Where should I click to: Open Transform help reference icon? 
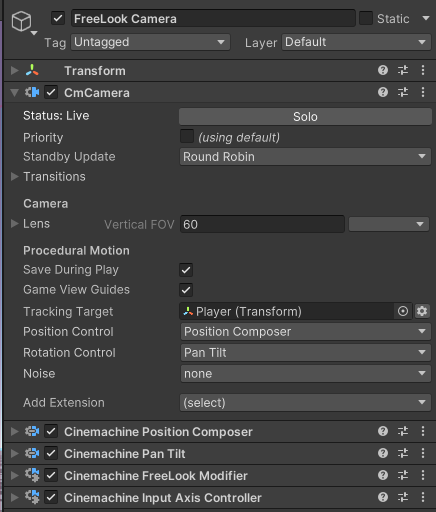pyautogui.click(x=383, y=70)
